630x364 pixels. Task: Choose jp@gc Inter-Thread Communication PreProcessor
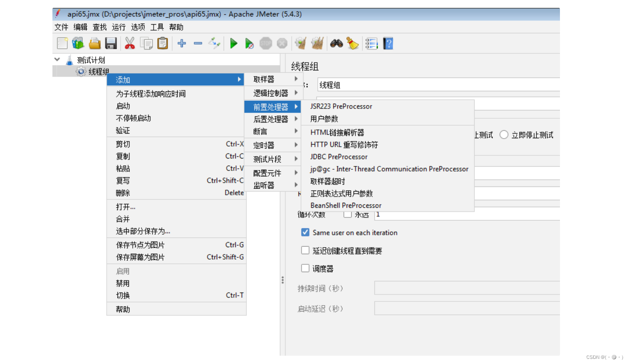(x=388, y=169)
